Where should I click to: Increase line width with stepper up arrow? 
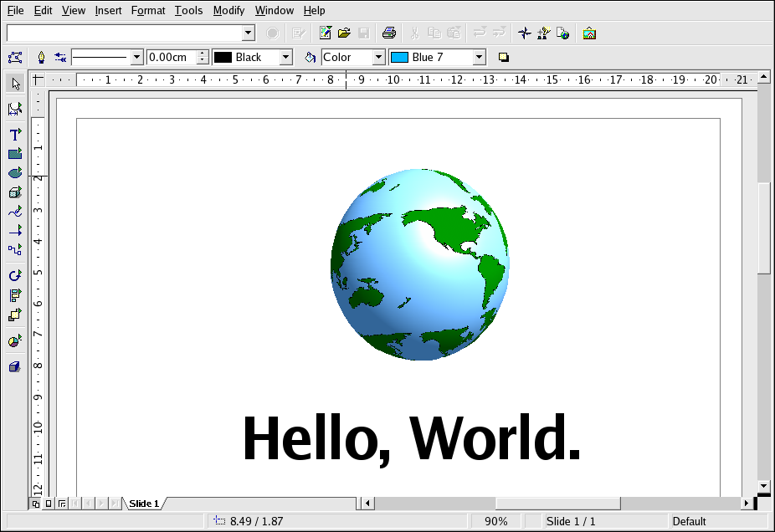(x=203, y=54)
